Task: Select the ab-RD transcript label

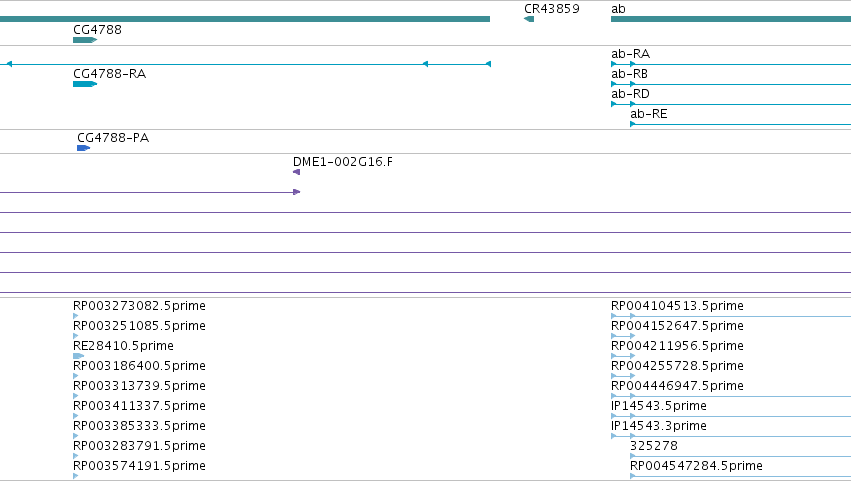Action: point(630,93)
